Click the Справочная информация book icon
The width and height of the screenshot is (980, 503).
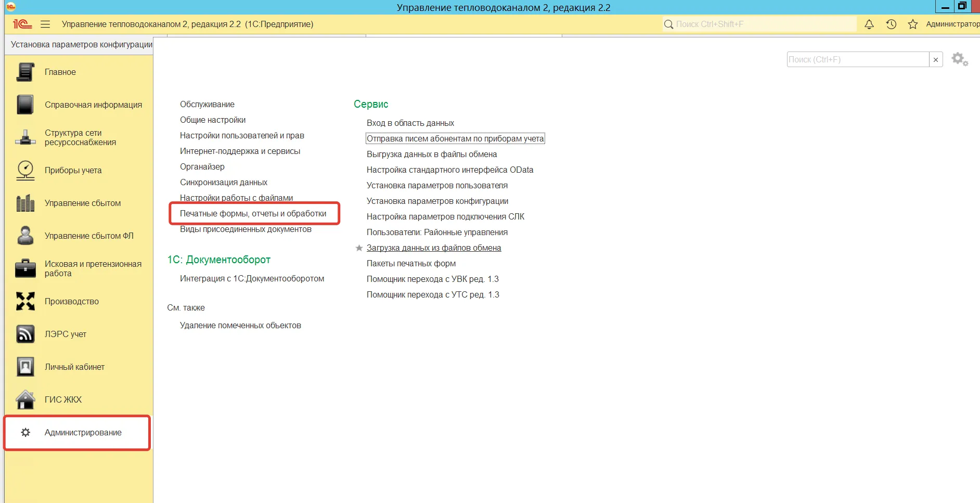pos(25,105)
